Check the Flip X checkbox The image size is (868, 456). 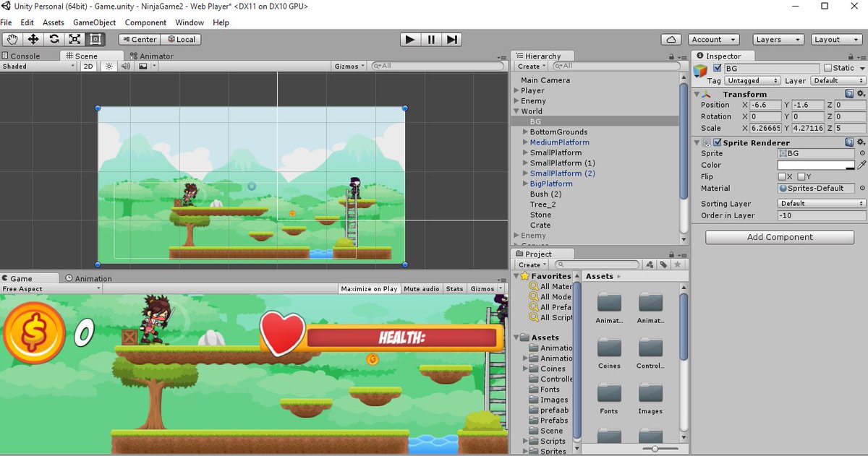tap(782, 176)
